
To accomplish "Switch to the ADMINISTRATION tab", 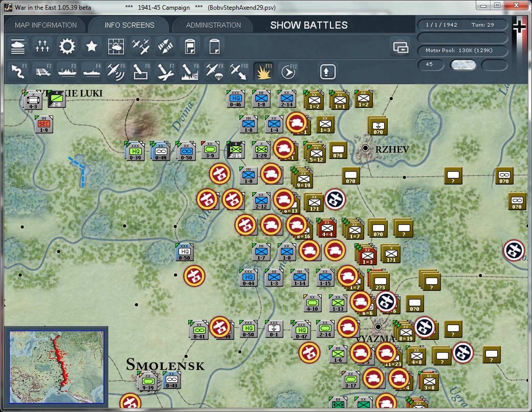I will click(213, 25).
